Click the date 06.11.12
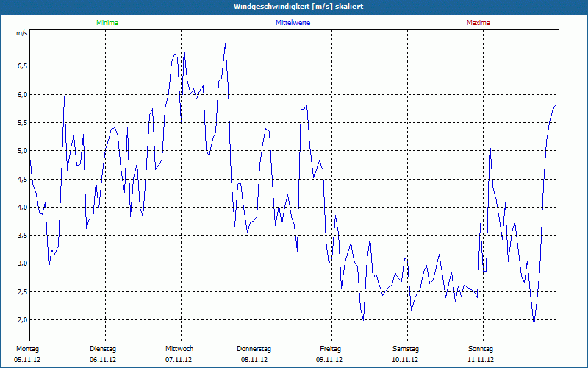Image resolution: width=588 pixels, height=368 pixels. tap(103, 360)
